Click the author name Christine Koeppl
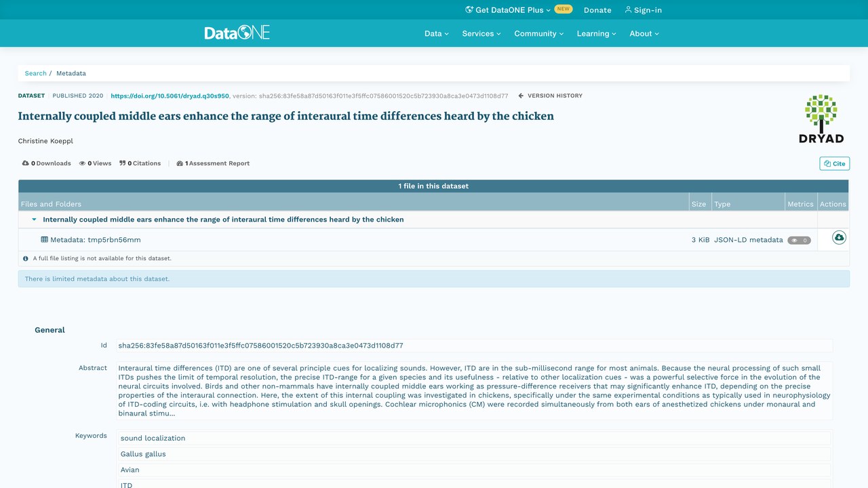This screenshot has height=488, width=868. coord(45,141)
